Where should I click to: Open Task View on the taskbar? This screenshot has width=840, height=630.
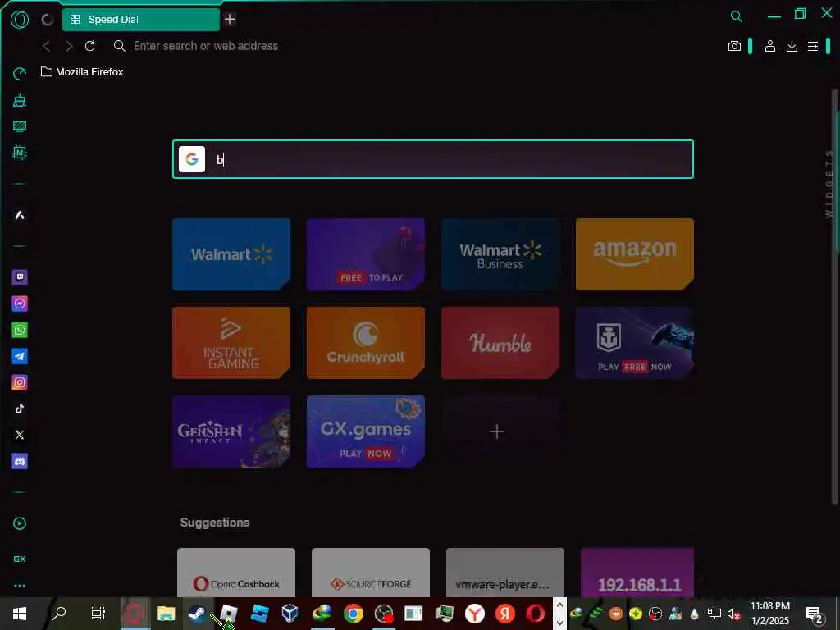98,613
